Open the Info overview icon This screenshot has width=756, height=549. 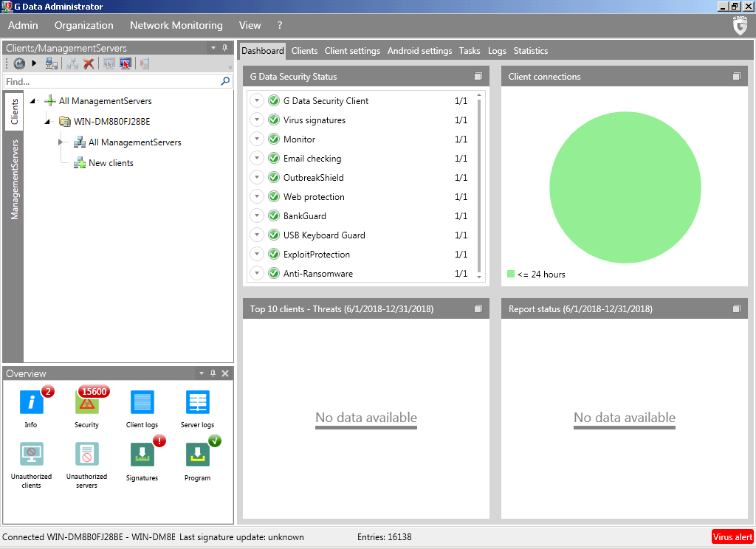click(31, 403)
